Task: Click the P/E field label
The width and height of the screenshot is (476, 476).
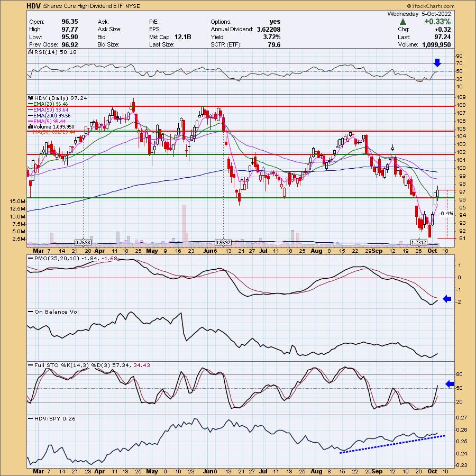Action: [x=153, y=22]
